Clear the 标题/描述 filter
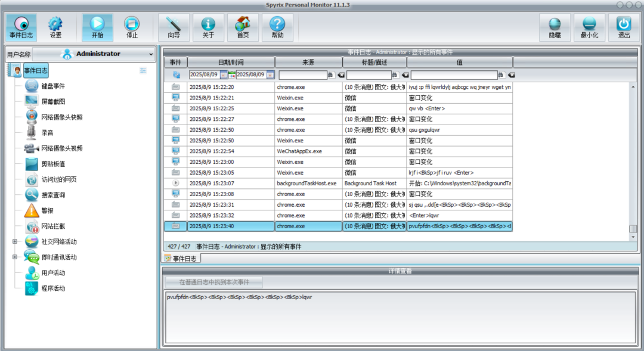644x351 pixels. [x=405, y=75]
